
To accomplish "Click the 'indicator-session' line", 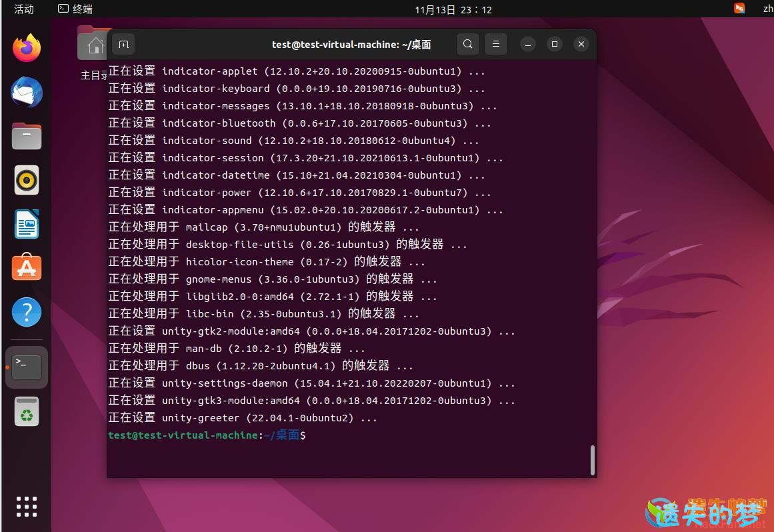I will 305,157.
